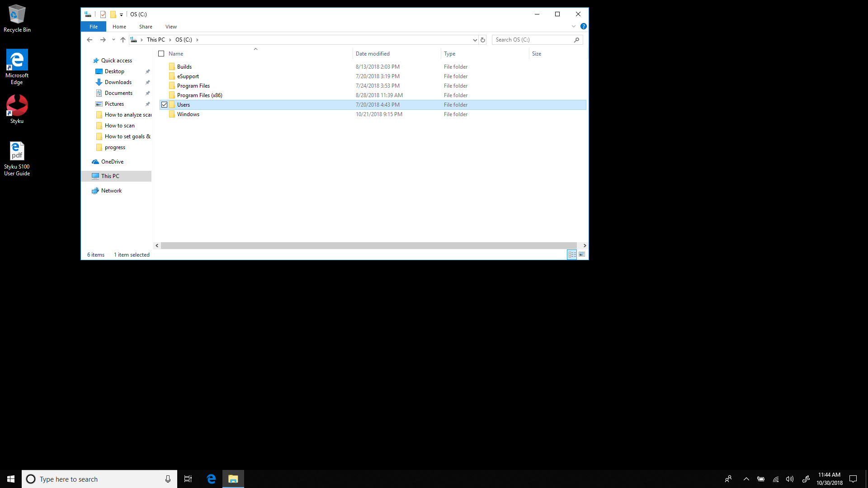
Task: Open the Home ribbon tab
Action: 118,26
